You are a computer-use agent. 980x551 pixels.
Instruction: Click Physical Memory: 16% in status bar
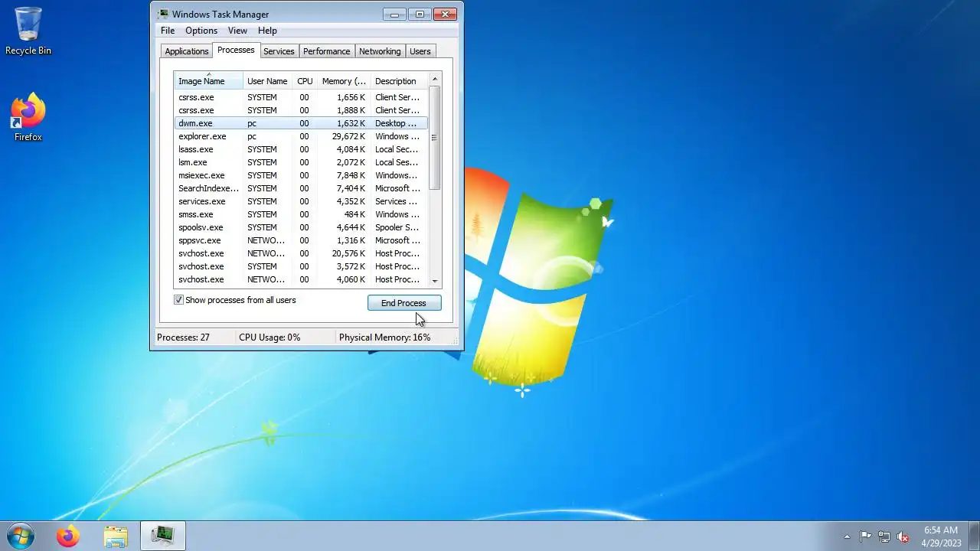pos(384,337)
